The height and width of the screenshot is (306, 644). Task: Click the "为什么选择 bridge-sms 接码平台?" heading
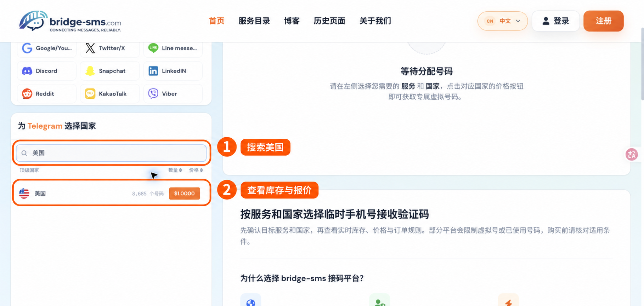point(302,278)
